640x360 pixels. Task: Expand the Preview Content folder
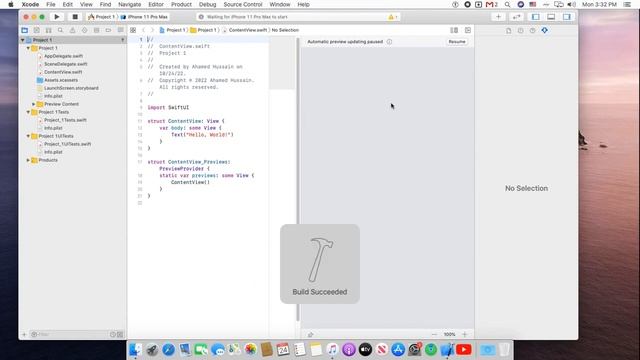click(34, 104)
